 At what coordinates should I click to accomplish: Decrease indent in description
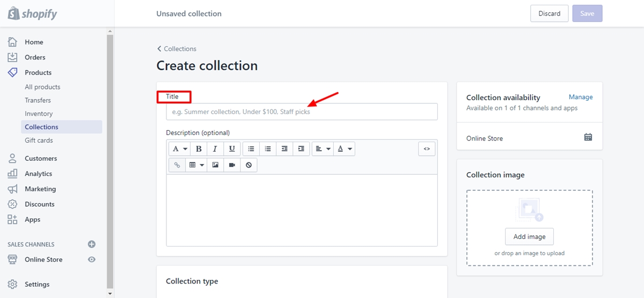284,149
